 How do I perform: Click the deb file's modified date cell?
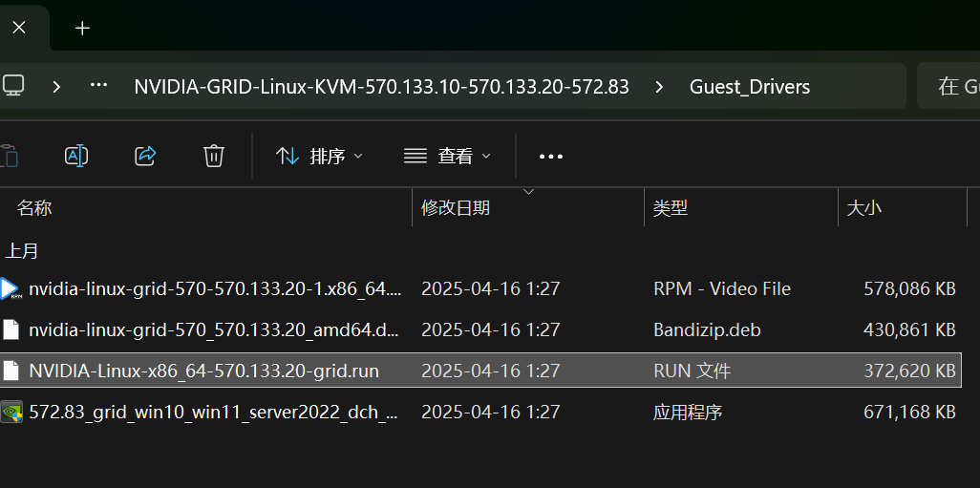pos(491,329)
